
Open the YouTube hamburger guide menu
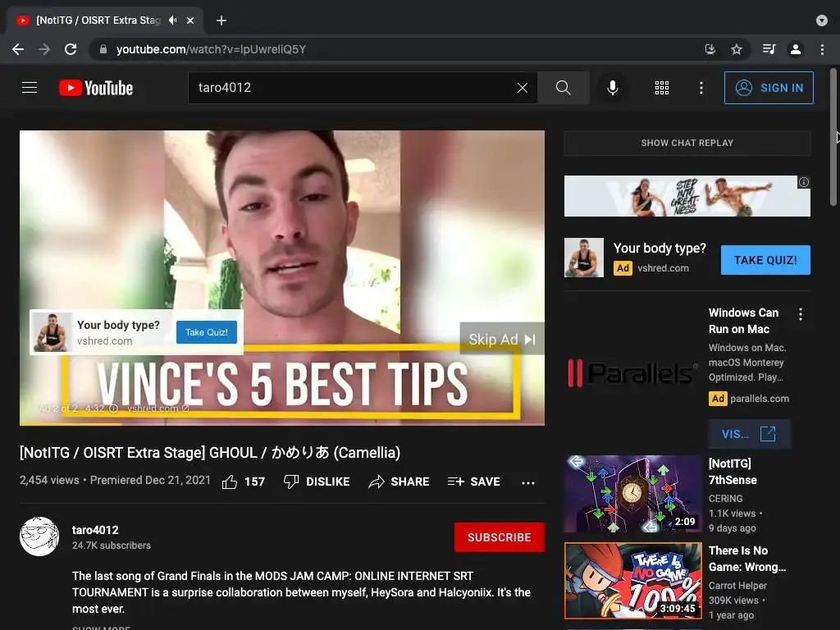click(30, 87)
